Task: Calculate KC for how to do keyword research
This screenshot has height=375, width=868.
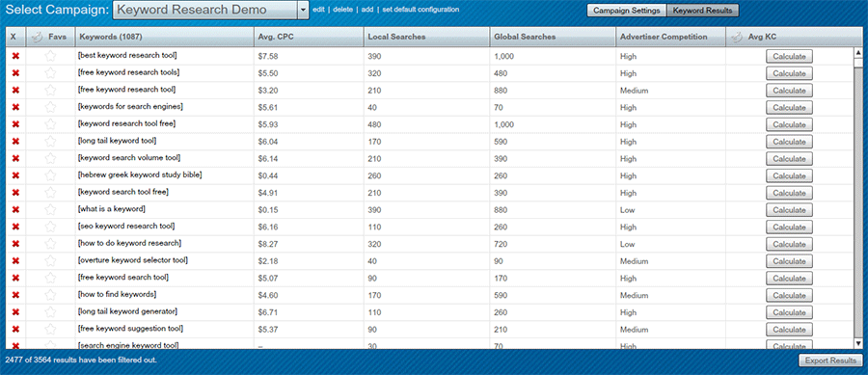Action: (789, 244)
